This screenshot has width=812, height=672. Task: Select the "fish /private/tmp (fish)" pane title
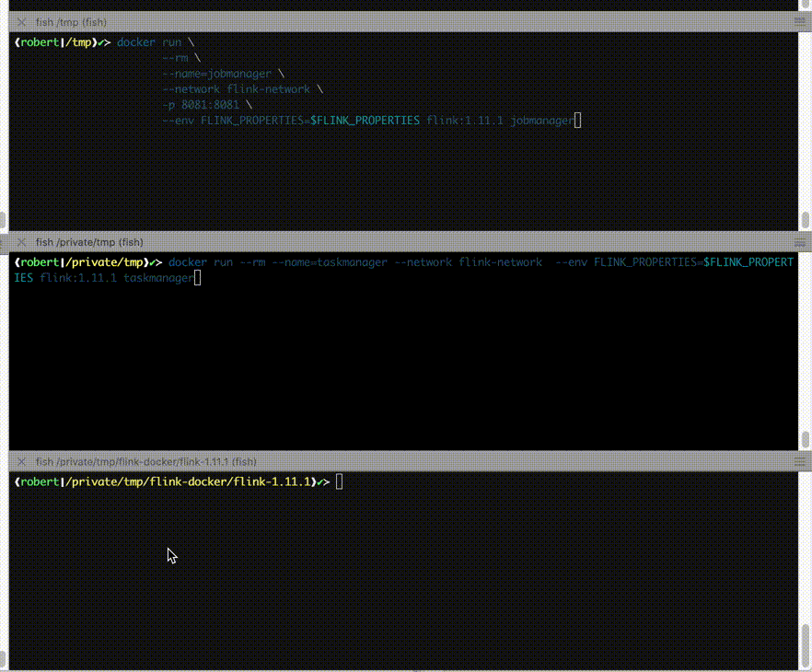pyautogui.click(x=89, y=242)
